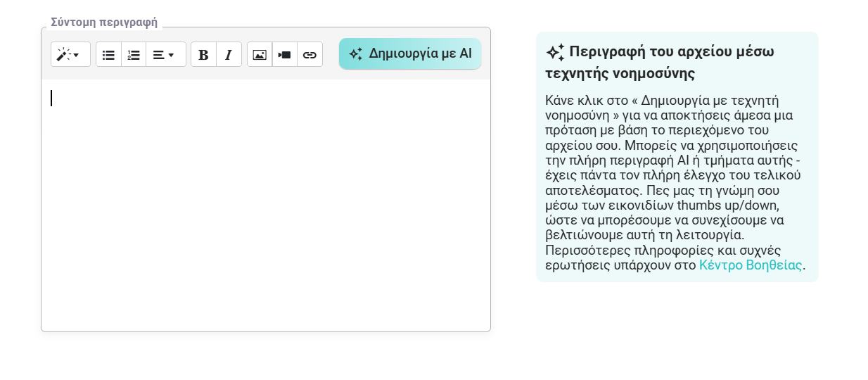Expand the paragraph alignment dropdown caret
868x380 pixels.
(x=171, y=55)
